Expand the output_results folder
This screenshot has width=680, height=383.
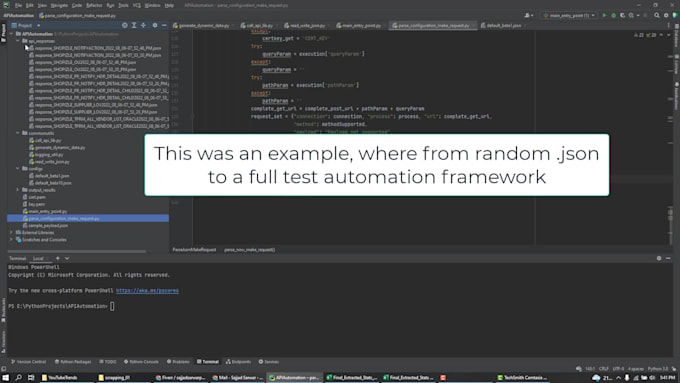click(x=18, y=190)
